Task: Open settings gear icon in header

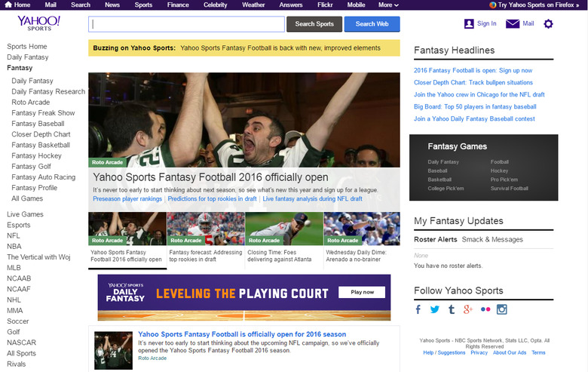Action: 548,24
